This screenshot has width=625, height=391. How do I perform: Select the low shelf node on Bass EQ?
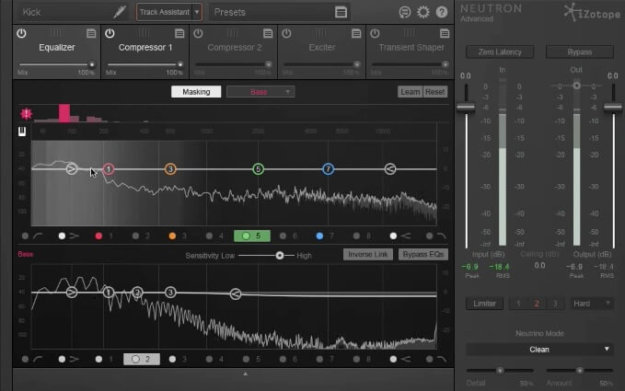71,293
